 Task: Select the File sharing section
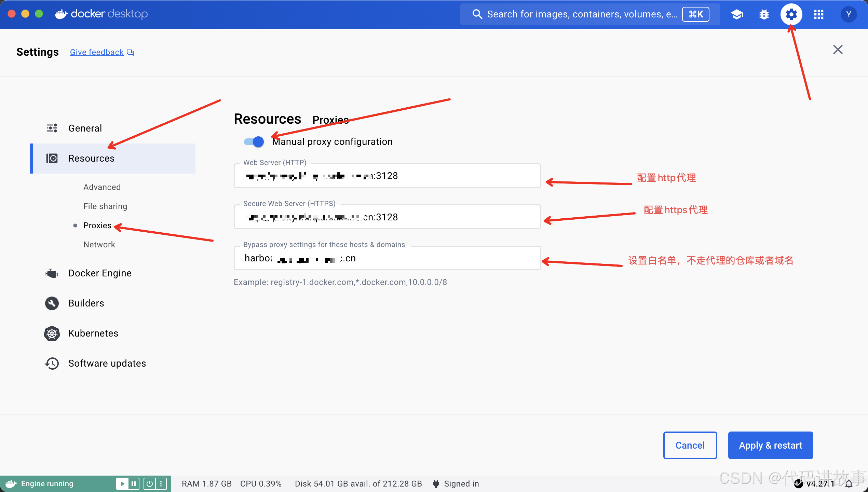(105, 206)
